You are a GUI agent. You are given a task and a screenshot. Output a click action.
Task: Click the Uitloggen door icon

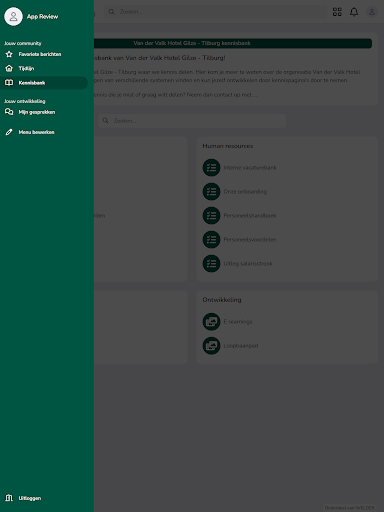9,498
